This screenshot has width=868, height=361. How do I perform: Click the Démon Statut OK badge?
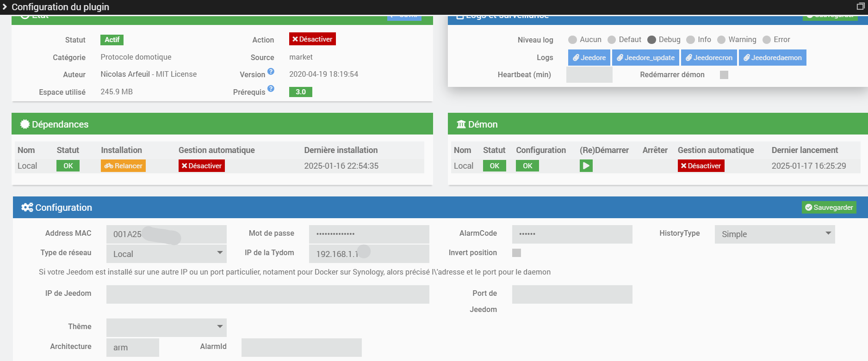(x=495, y=166)
